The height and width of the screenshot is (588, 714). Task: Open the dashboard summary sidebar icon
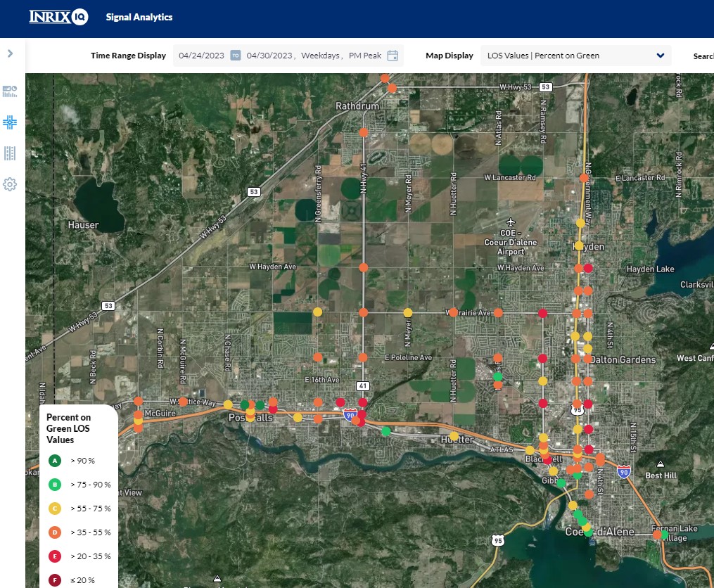[10, 91]
